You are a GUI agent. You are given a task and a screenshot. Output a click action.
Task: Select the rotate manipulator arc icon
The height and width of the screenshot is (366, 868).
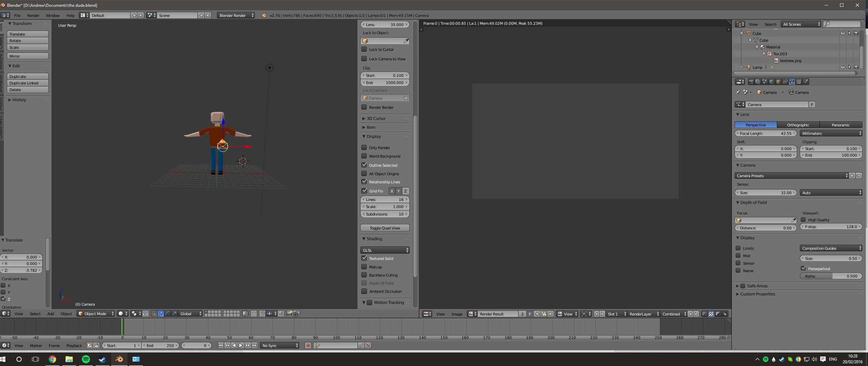click(x=167, y=313)
